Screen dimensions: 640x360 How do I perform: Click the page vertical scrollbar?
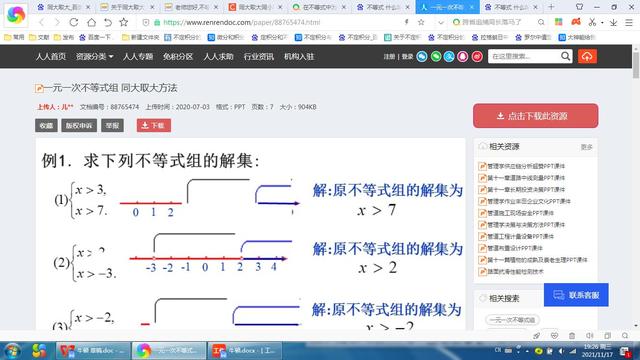click(636, 188)
